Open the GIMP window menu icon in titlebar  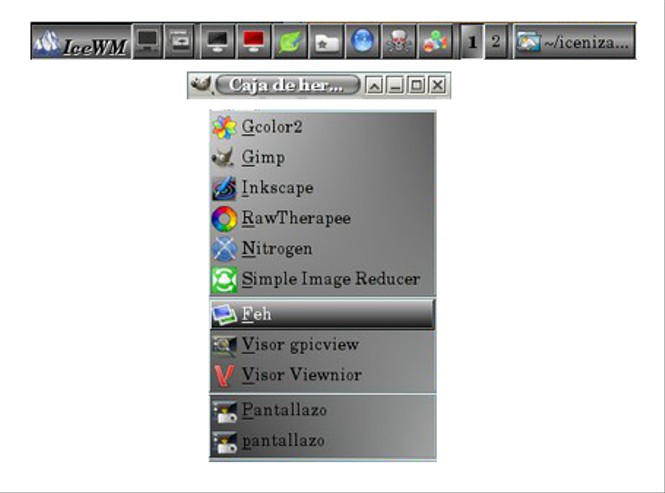(x=201, y=85)
